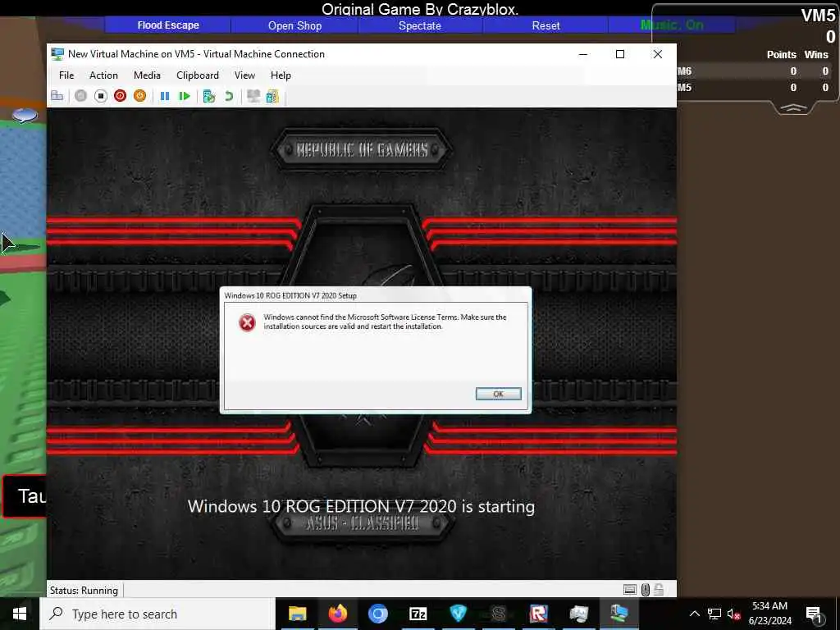Click the VM5 row in the leaderboard
The width and height of the screenshot is (840, 630).
click(754, 87)
